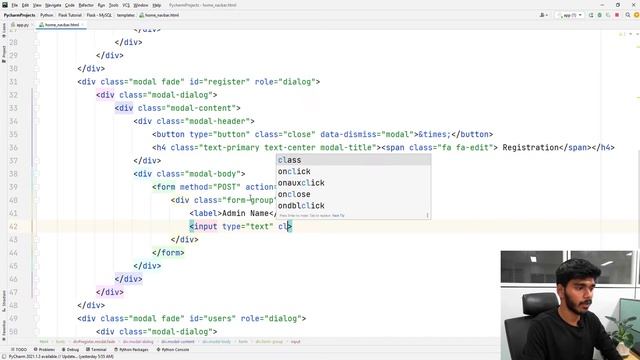Click the autocomplete popup options dots
Image resolution: width=640 pixels, height=360 pixels.
point(427,215)
